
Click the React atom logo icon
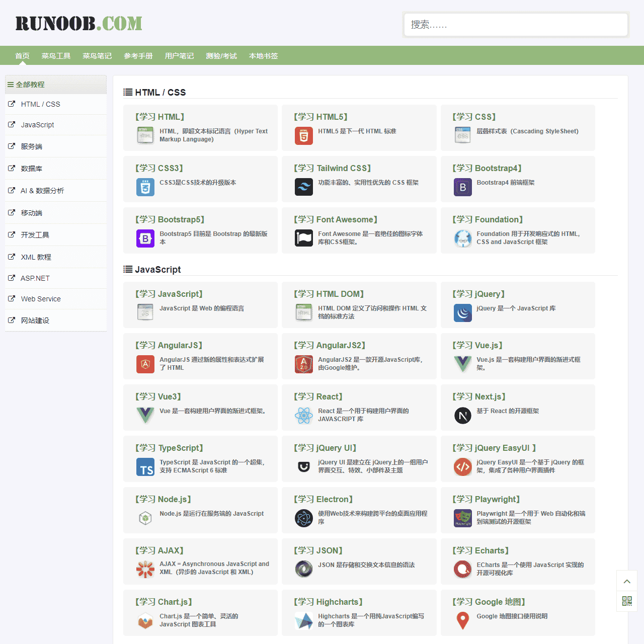coord(303,416)
